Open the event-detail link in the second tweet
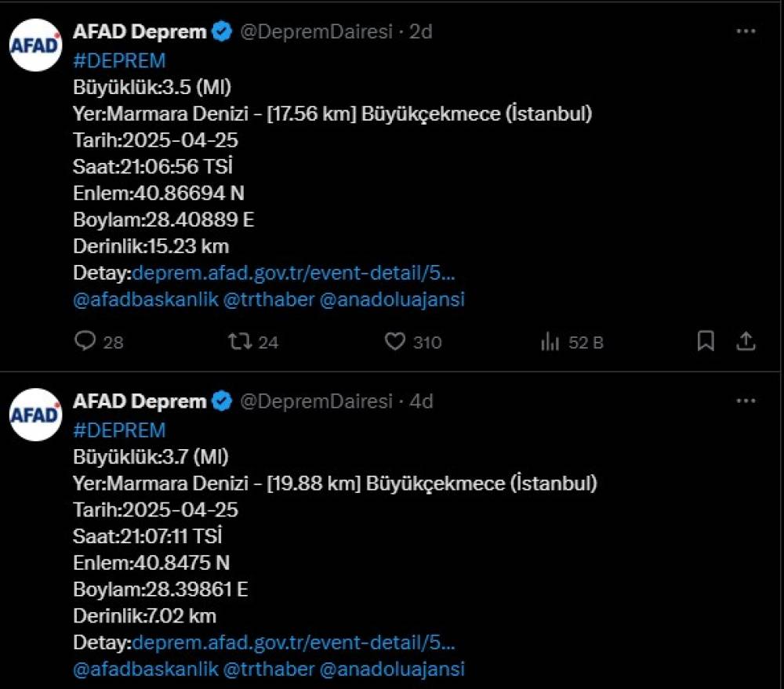Image resolution: width=784 pixels, height=689 pixels. point(293,643)
